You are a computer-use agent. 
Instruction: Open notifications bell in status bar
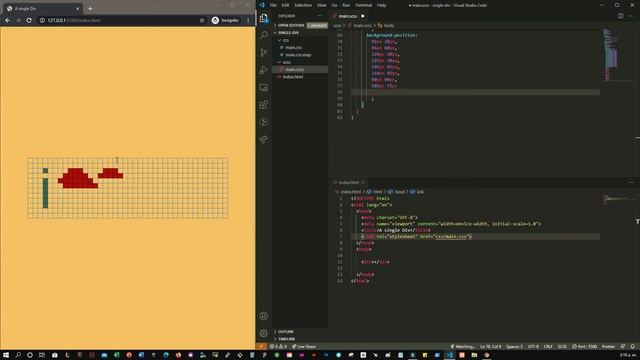tap(632, 347)
